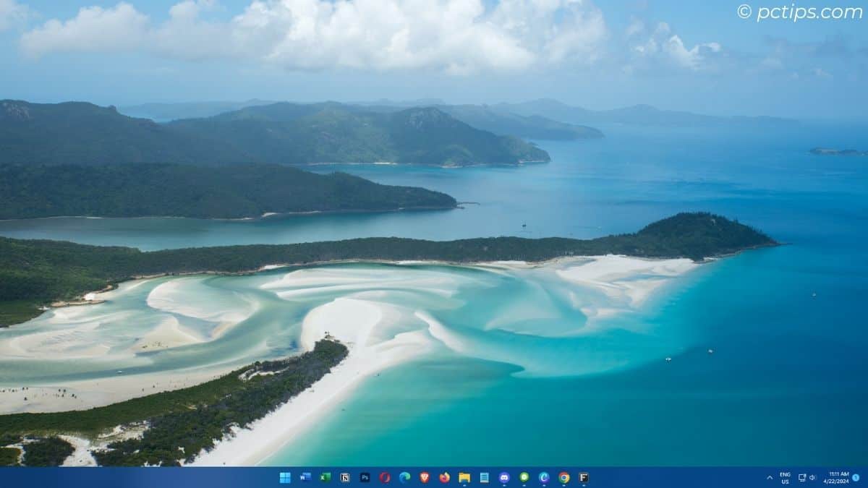The image size is (868, 488).
Task: Click the Windows Start button
Action: [284, 477]
